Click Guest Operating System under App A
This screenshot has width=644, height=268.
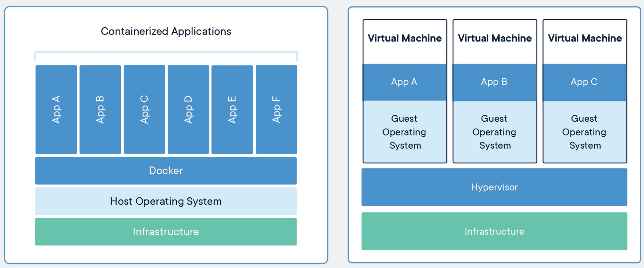tap(404, 132)
